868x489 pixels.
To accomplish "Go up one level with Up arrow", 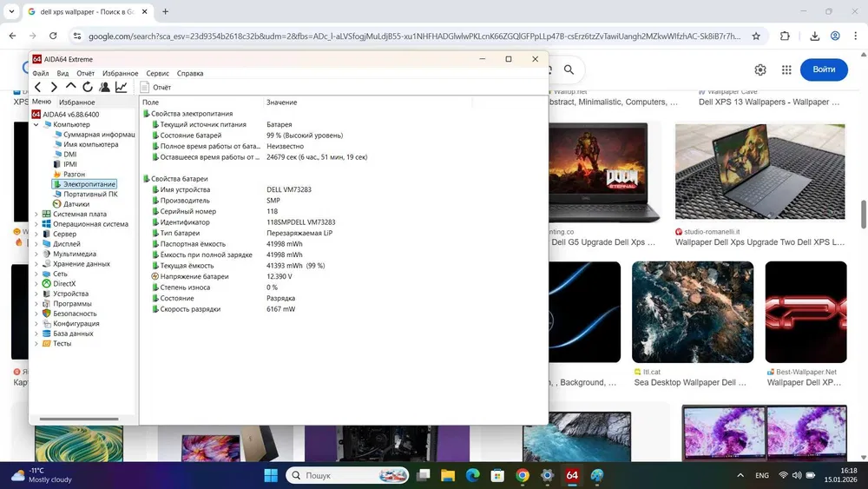I will tap(71, 87).
